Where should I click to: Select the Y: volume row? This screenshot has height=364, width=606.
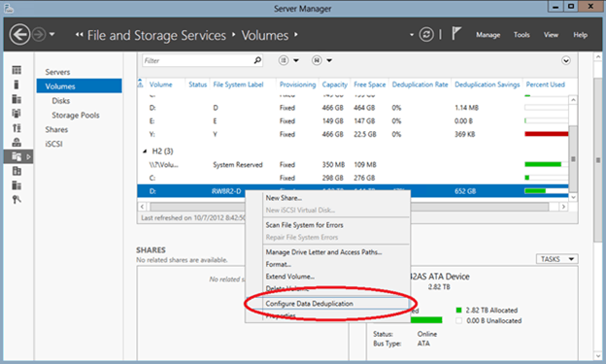pyautogui.click(x=353, y=134)
